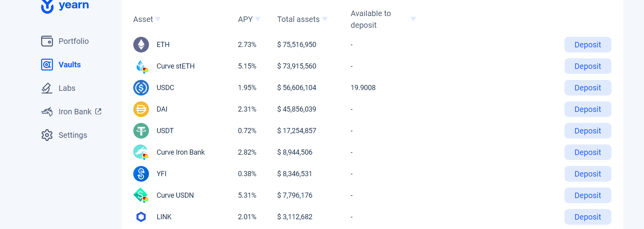Select the Curve stETH asset name

pos(176,66)
